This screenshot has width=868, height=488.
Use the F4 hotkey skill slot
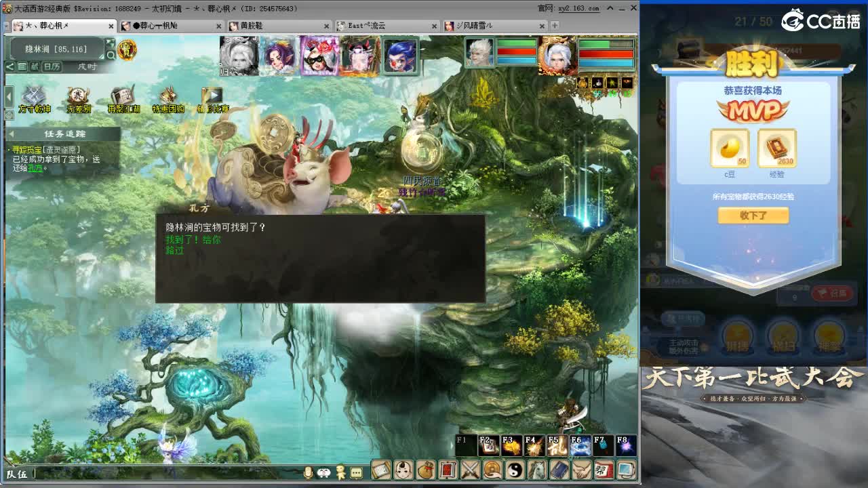tap(534, 445)
